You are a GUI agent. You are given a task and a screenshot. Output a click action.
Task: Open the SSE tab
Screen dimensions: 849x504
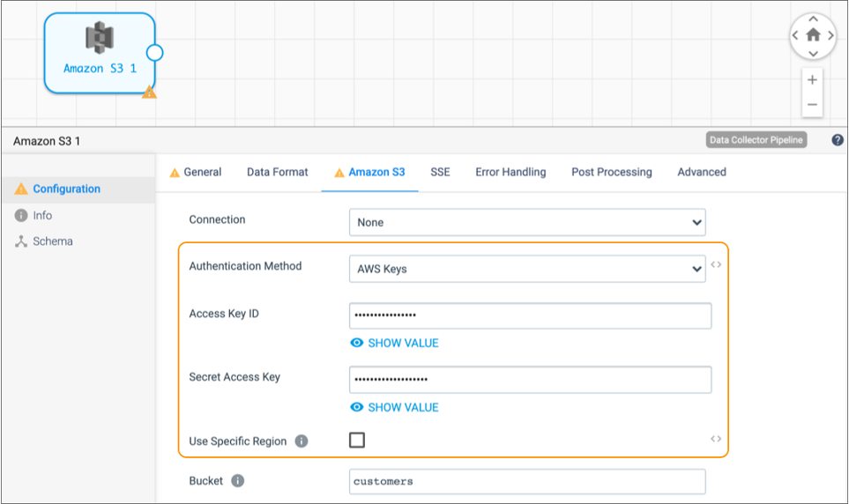(x=440, y=172)
